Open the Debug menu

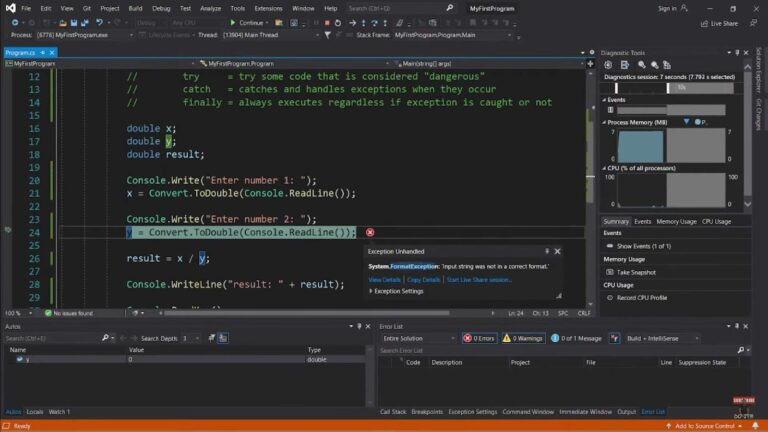click(x=161, y=8)
